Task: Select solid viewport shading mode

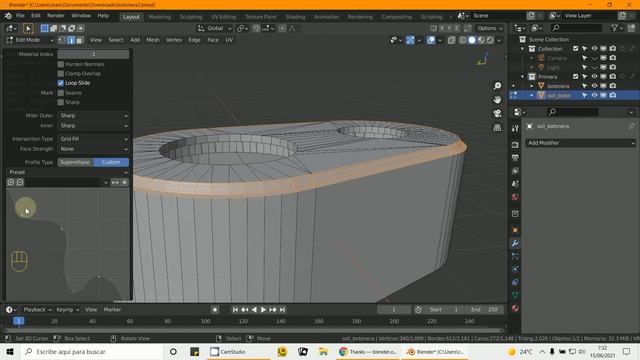Action: [472, 40]
